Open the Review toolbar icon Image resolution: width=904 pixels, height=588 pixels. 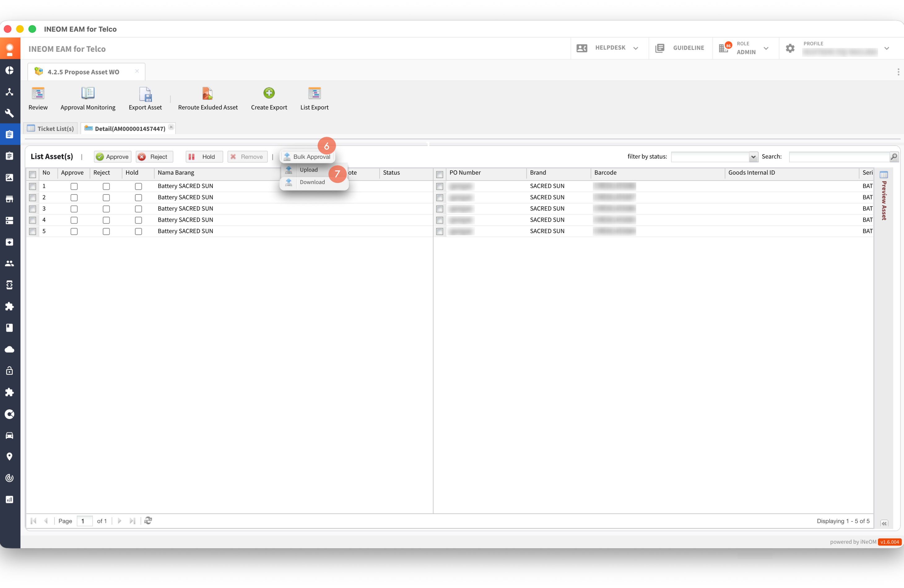point(38,94)
